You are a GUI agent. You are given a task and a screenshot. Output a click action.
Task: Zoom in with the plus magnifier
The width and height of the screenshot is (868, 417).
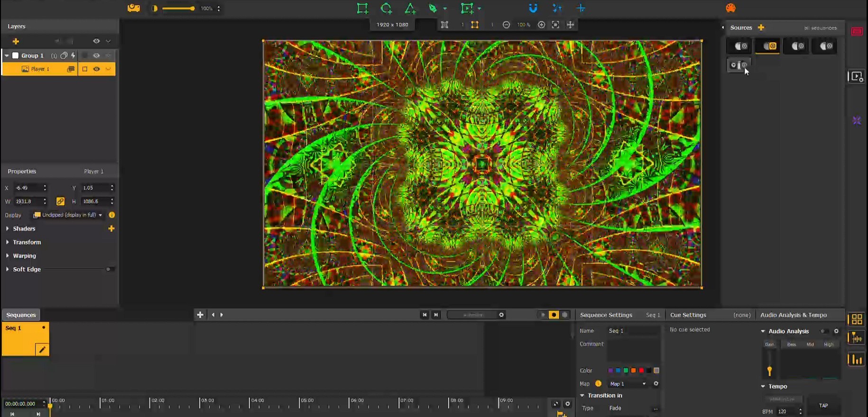point(541,25)
